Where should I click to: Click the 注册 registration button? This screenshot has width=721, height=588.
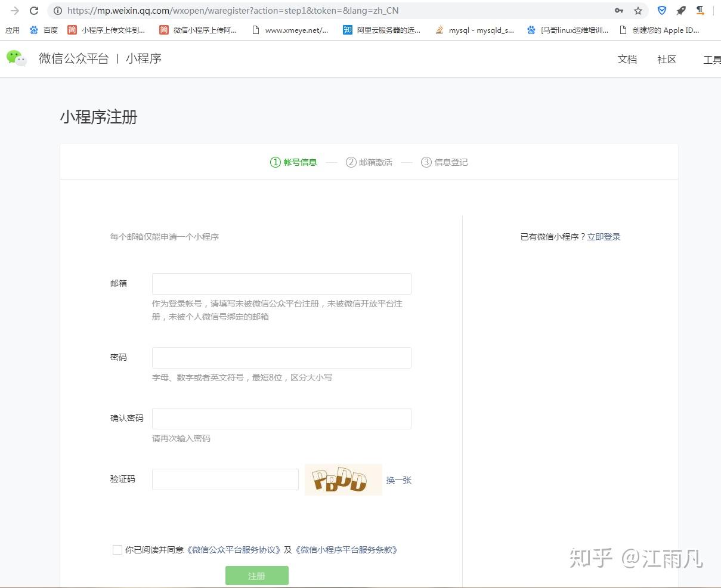click(x=256, y=575)
